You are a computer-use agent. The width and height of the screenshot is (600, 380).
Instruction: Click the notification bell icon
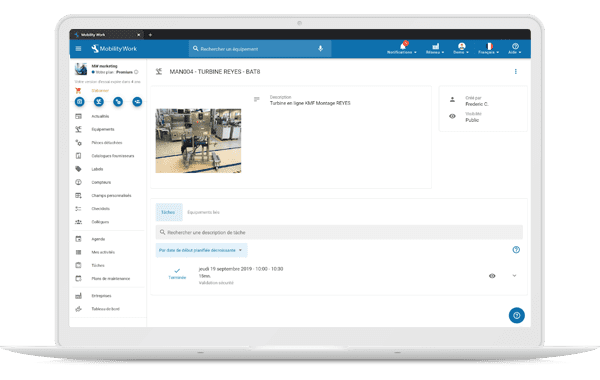(403, 46)
